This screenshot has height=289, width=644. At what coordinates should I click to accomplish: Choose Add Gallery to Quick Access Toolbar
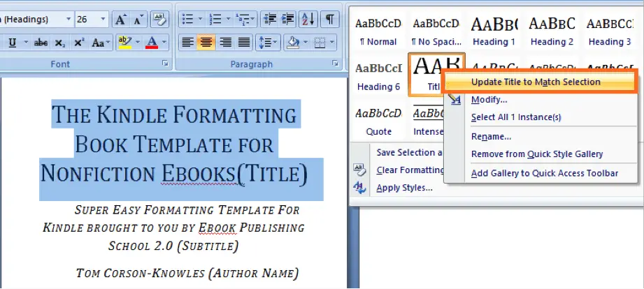[x=544, y=173]
